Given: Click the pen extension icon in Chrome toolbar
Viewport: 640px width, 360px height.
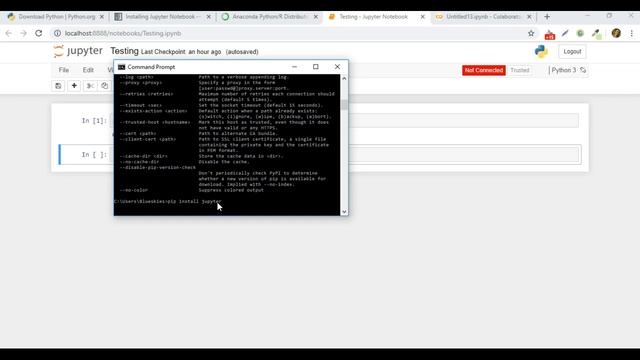Looking at the screenshot, I should click(x=565, y=33).
